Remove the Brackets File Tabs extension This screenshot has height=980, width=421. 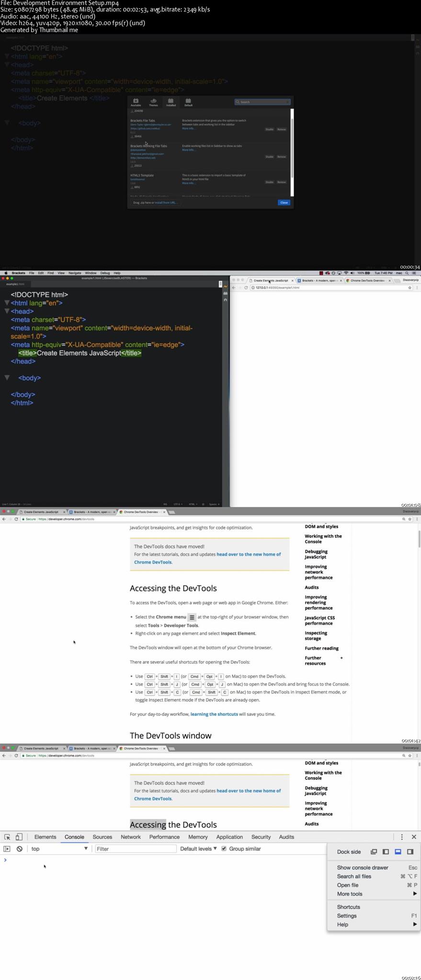[x=282, y=129]
